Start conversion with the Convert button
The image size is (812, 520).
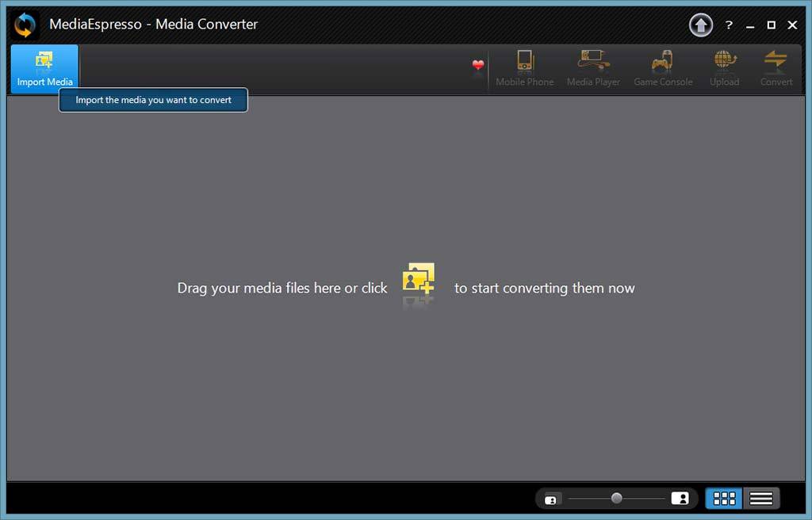click(x=776, y=68)
